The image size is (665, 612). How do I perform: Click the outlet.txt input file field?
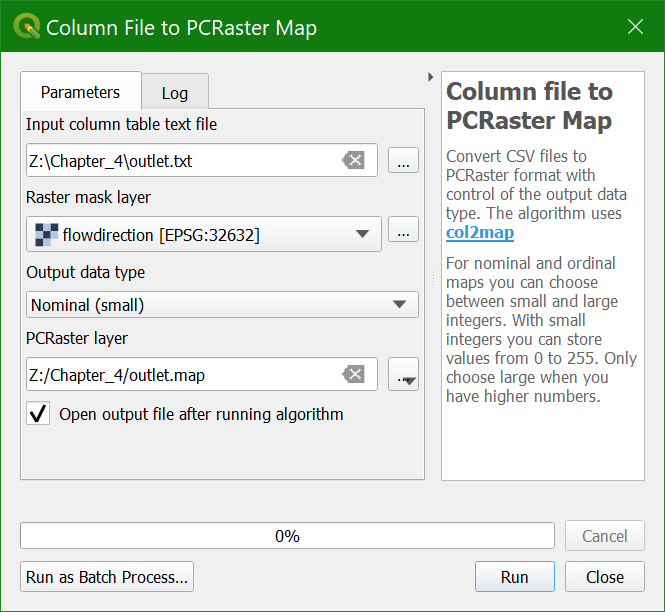[202, 160]
